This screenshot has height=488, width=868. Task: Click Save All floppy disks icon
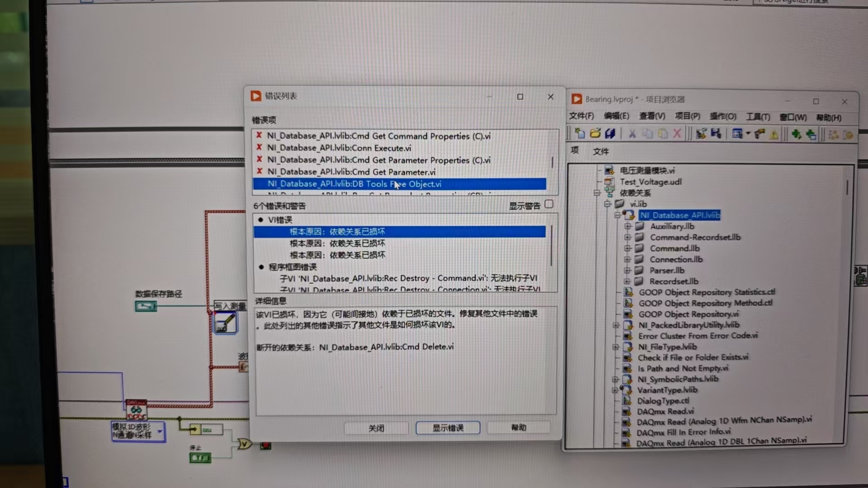click(610, 133)
